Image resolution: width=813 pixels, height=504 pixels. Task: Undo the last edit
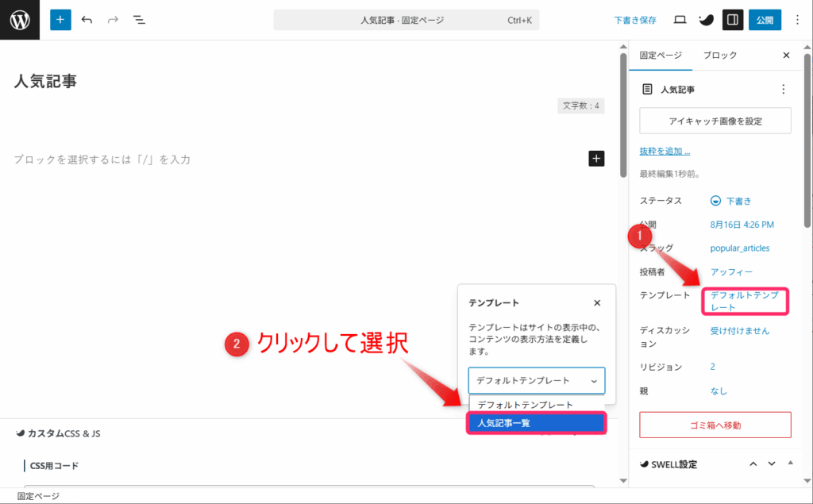87,20
